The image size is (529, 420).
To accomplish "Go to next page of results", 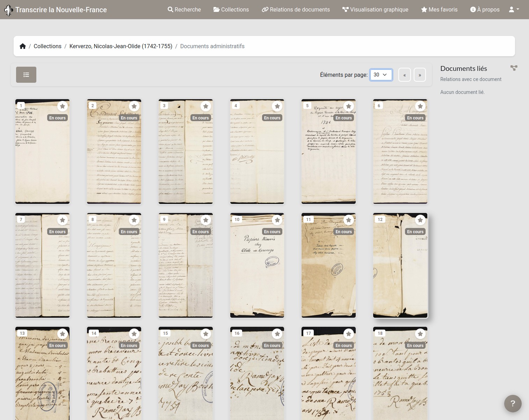I will (420, 75).
